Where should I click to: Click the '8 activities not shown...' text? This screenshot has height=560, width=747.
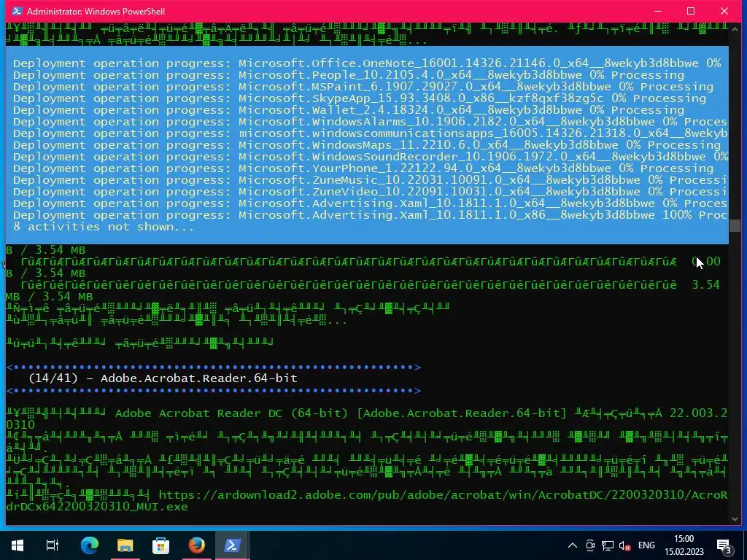[104, 227]
